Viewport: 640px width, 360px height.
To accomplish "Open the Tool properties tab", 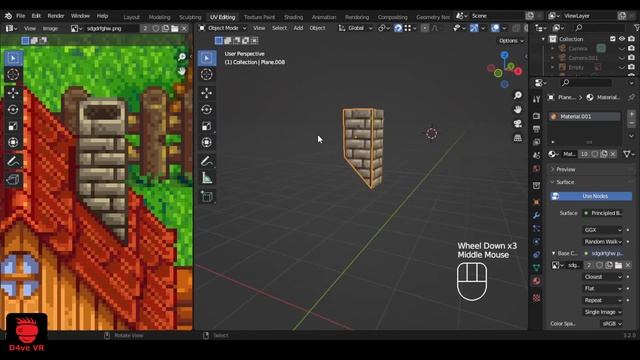I will click(536, 99).
